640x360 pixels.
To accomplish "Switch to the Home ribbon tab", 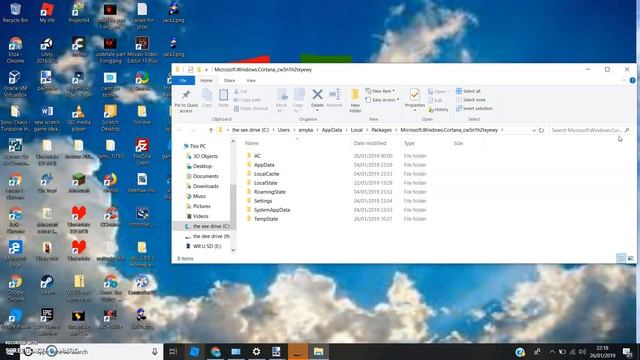I will [206, 80].
